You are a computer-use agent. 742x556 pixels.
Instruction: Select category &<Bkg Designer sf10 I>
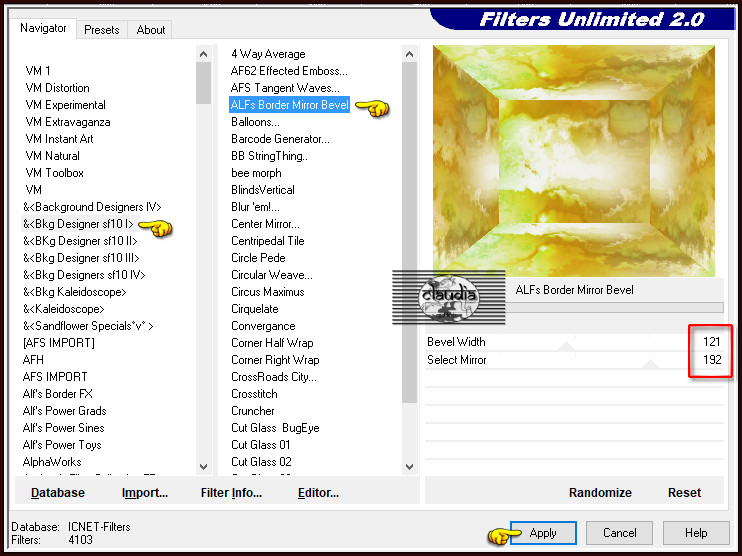click(x=78, y=224)
